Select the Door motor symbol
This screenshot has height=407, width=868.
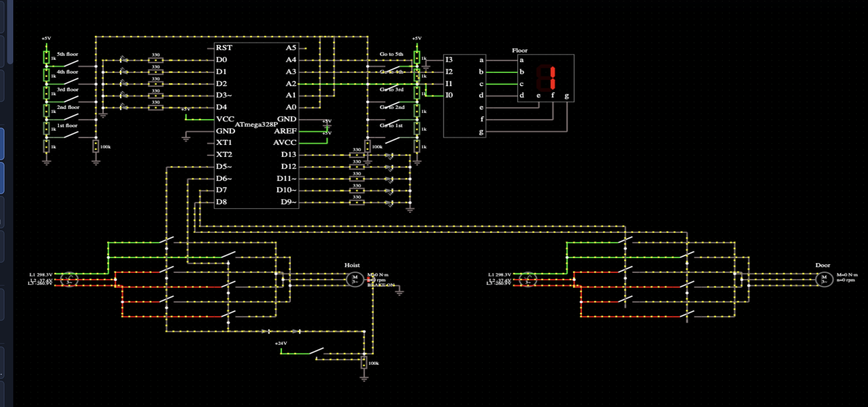(x=824, y=279)
